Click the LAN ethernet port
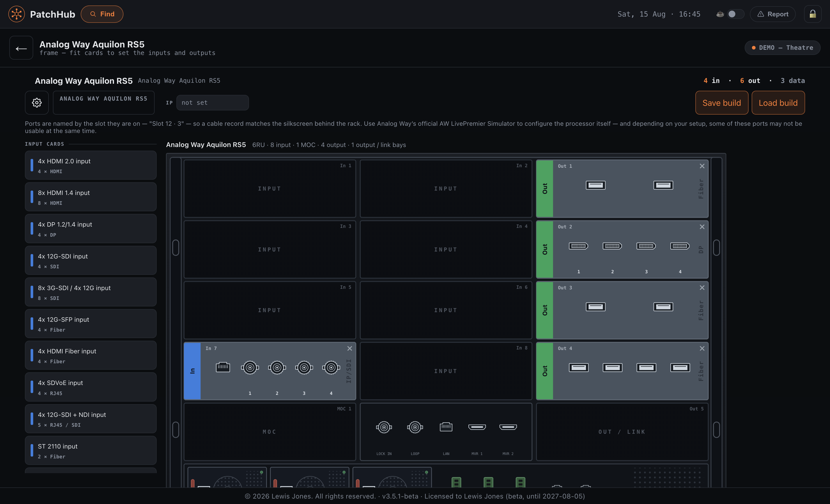Screen dimensions: 830x504 446,427
